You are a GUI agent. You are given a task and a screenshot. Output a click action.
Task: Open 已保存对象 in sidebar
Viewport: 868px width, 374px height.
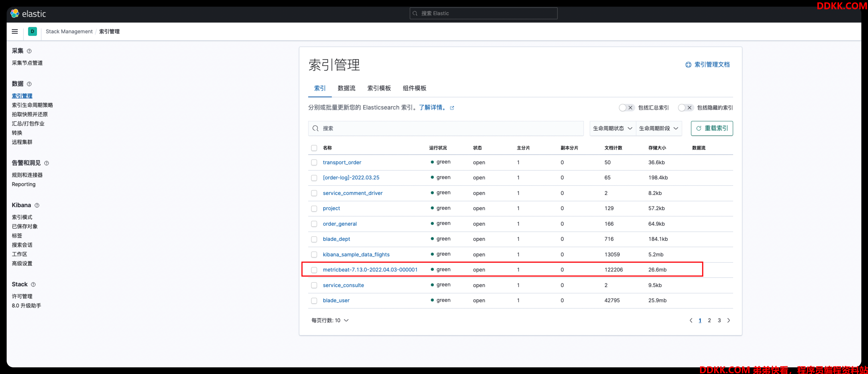[25, 227]
